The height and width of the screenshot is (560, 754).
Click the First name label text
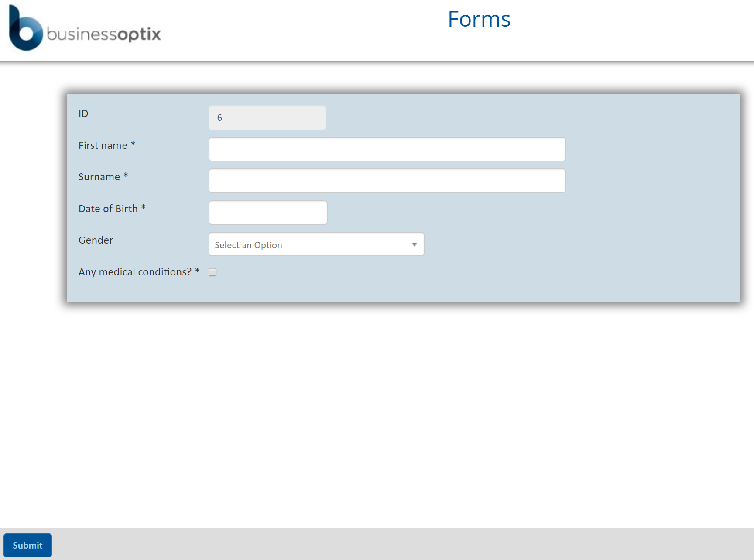point(103,146)
